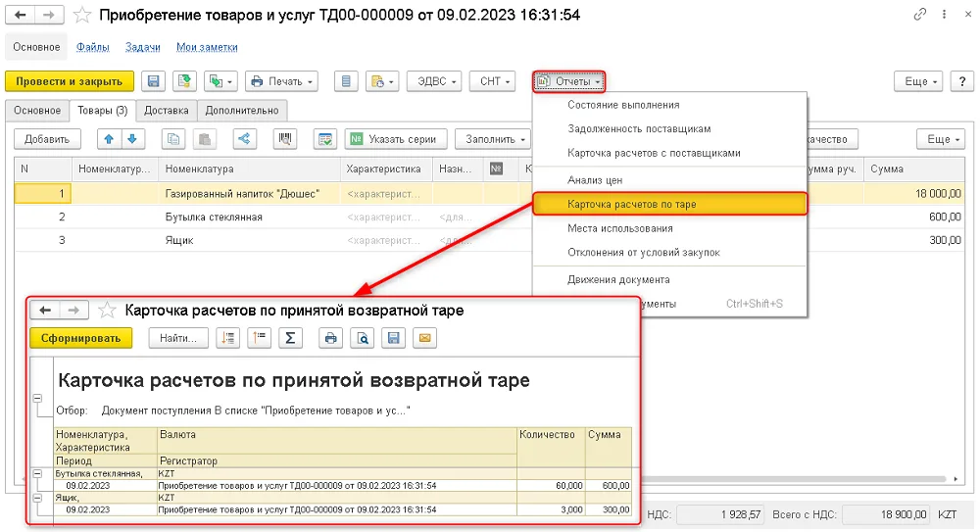The height and width of the screenshot is (532, 980).
Task: Switch to Дополнительно tab
Action: click(x=242, y=110)
